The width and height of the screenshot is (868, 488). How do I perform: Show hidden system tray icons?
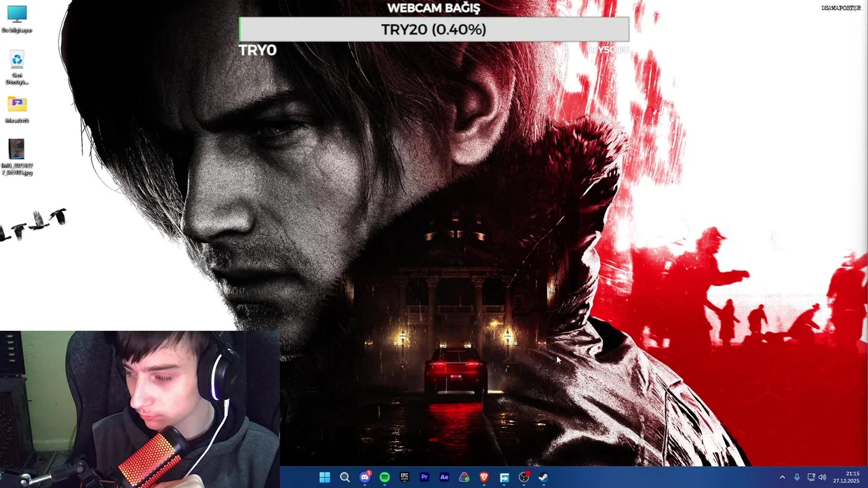tap(782, 477)
